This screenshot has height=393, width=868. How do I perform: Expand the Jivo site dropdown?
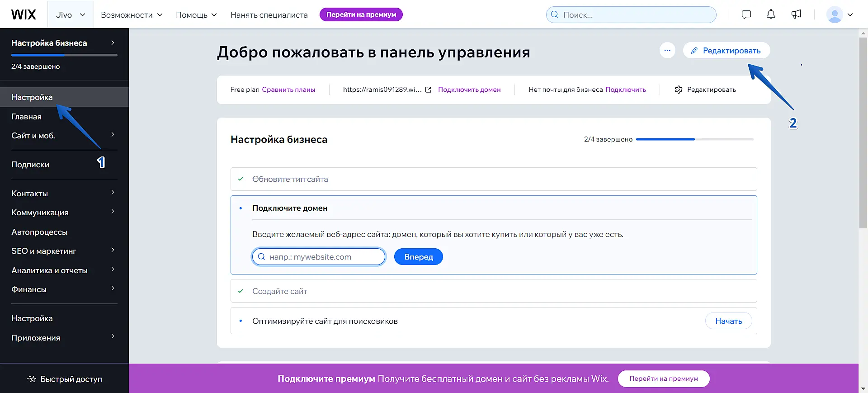(71, 14)
